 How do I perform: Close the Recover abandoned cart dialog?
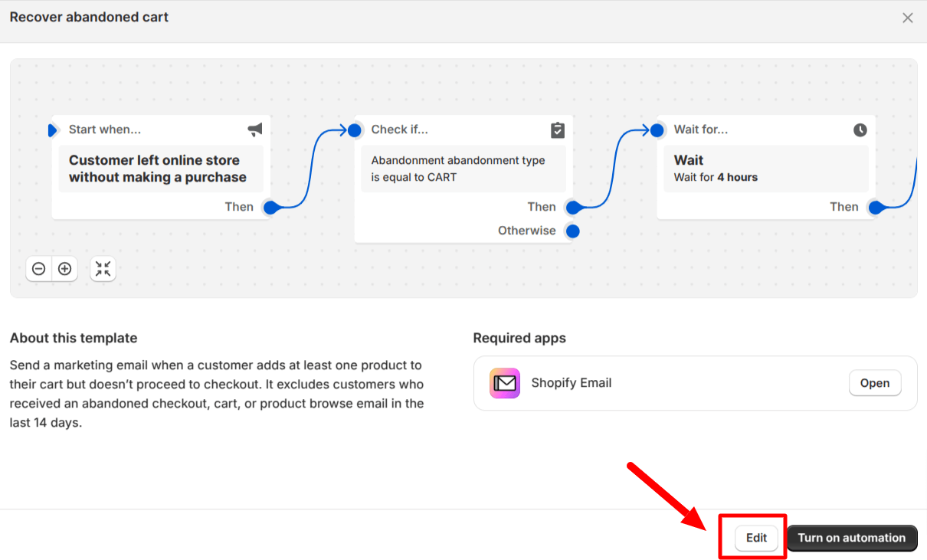(x=908, y=18)
